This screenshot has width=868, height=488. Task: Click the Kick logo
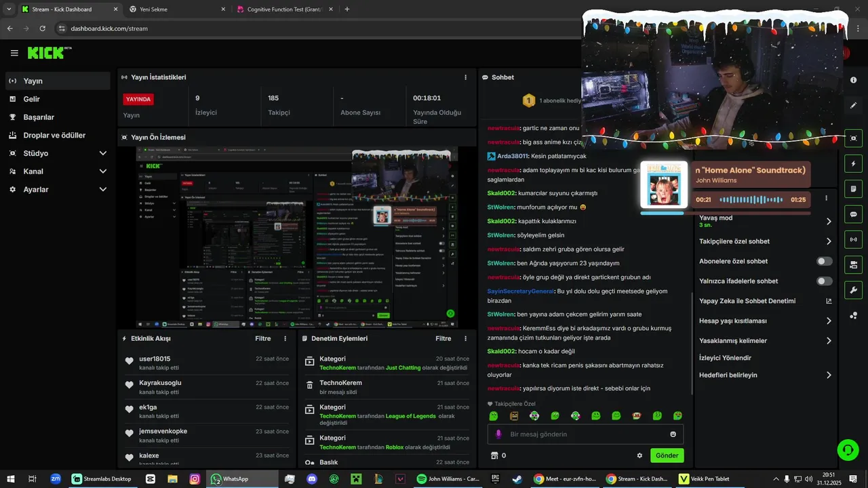(x=46, y=53)
